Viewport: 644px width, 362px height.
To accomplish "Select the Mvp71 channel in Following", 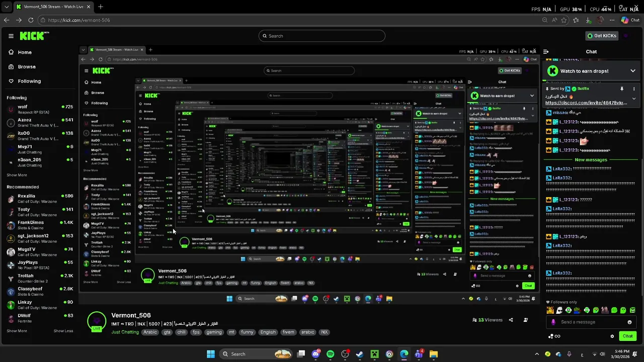I will click(x=39, y=149).
